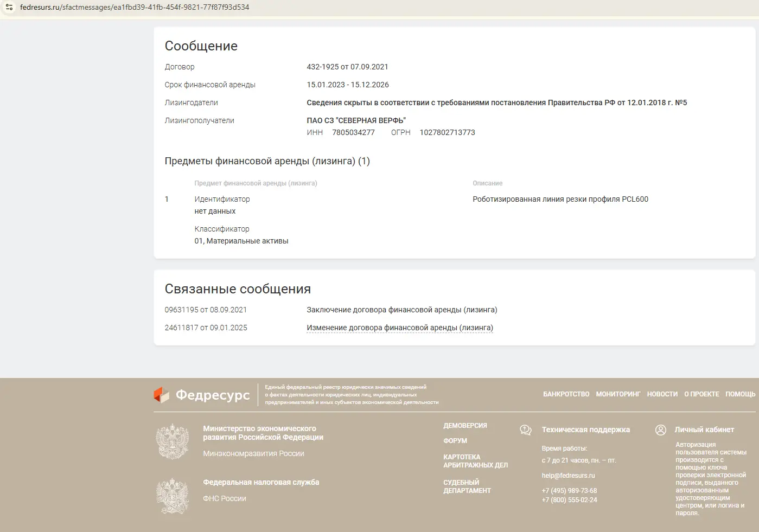Click the OGRN value 1027802713773
The height and width of the screenshot is (532, 759).
447,132
